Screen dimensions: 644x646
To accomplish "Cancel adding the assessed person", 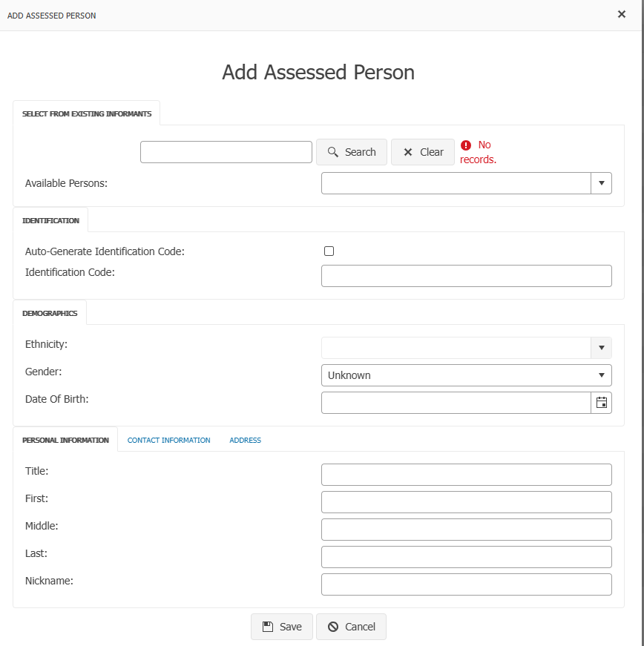I will 352,627.
